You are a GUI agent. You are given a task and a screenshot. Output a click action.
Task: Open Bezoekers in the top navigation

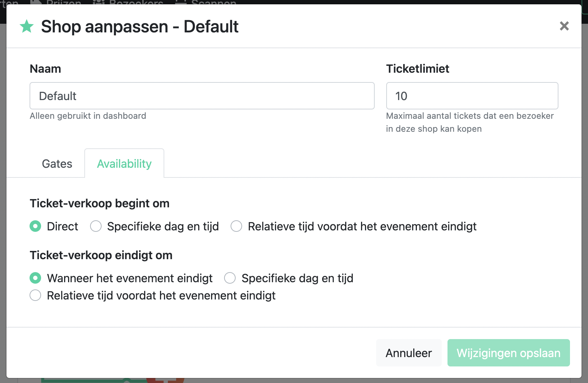point(136,3)
